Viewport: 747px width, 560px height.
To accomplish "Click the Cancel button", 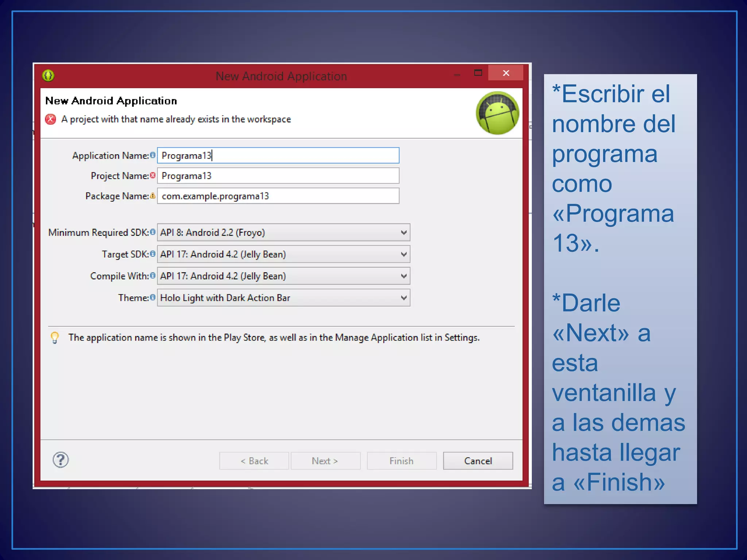I will [478, 461].
